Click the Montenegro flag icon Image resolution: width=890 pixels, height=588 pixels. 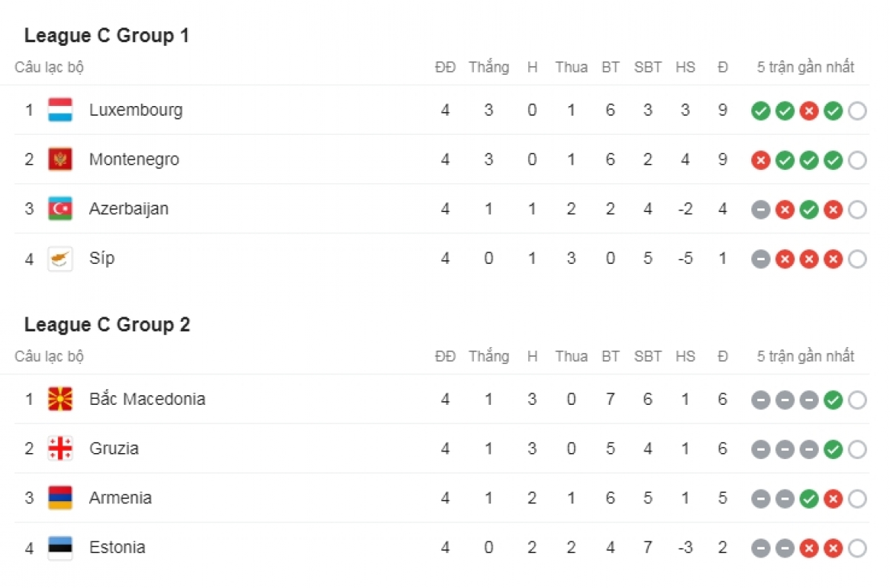click(x=60, y=159)
